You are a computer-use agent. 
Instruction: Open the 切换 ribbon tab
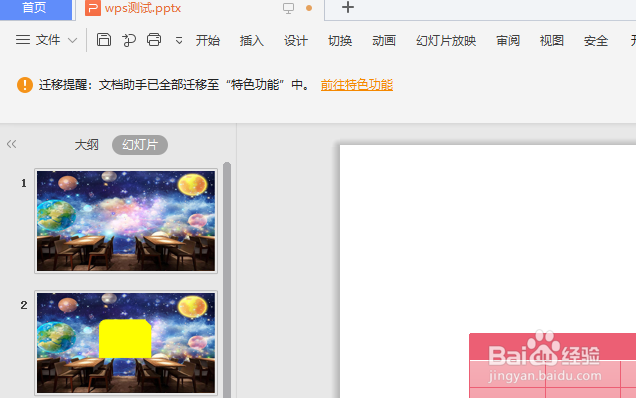click(x=340, y=41)
